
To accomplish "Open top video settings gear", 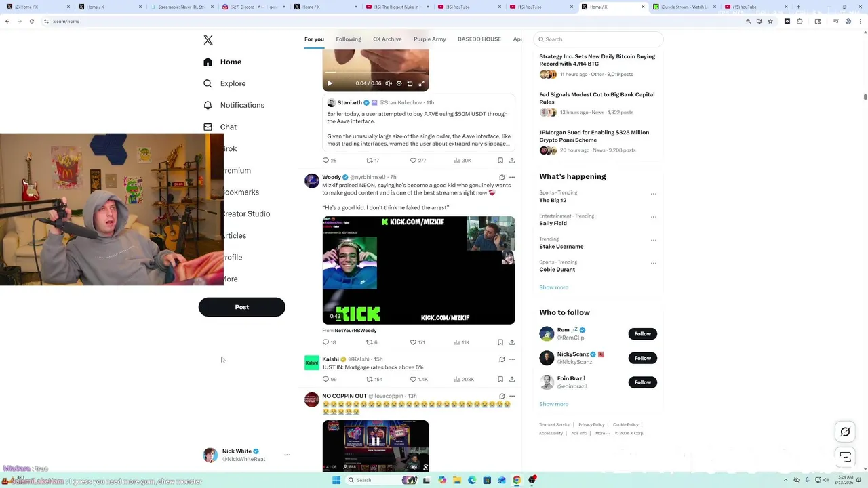I will coord(399,83).
